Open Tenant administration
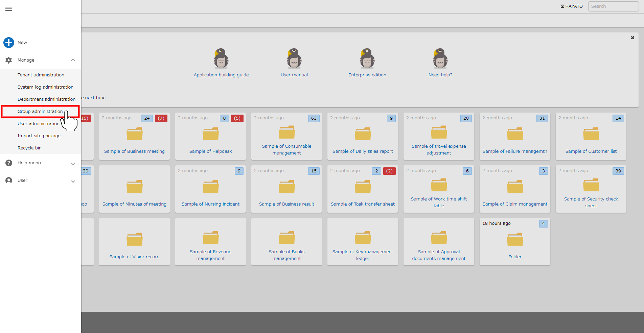Viewport: 644px width, 333px height. coord(41,75)
